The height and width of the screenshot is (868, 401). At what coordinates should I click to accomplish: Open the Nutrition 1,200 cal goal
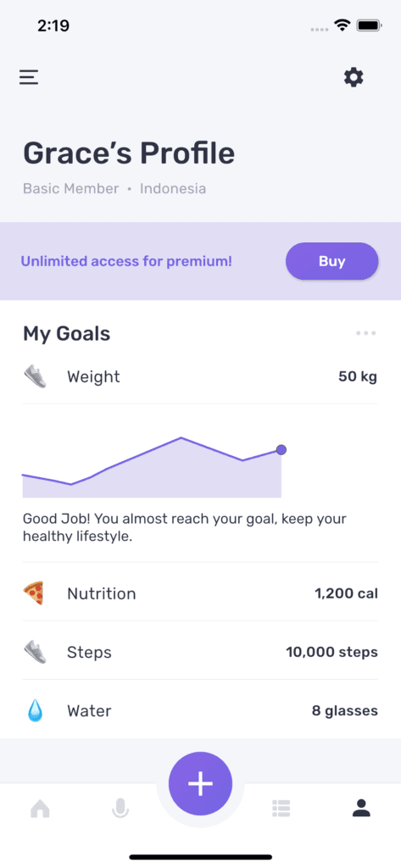(x=200, y=593)
